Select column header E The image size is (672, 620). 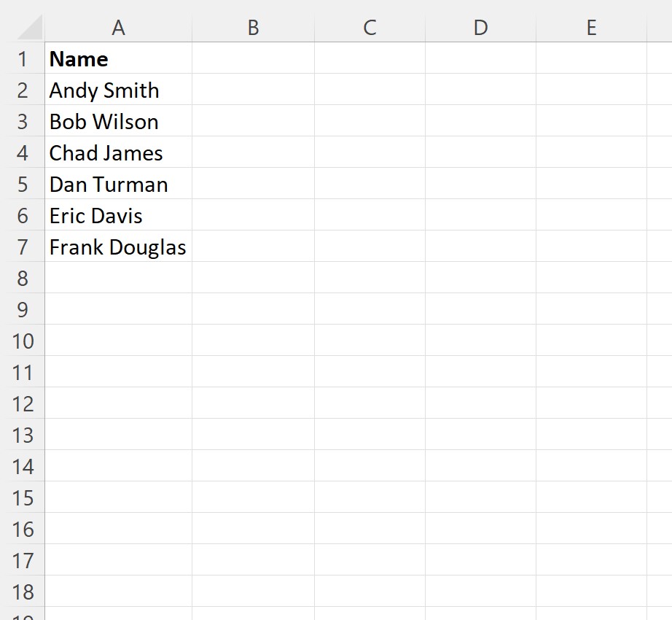pos(591,27)
